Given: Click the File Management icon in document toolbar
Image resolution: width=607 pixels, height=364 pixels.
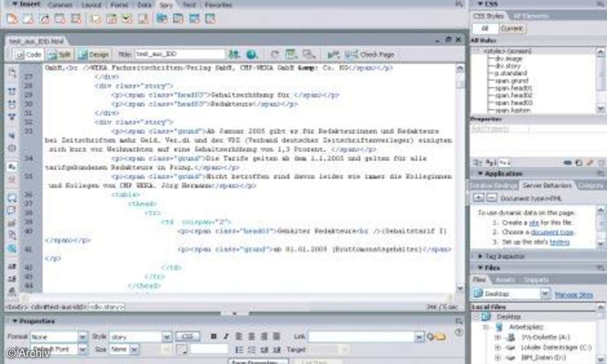Looking at the screenshot, I should pos(234,54).
